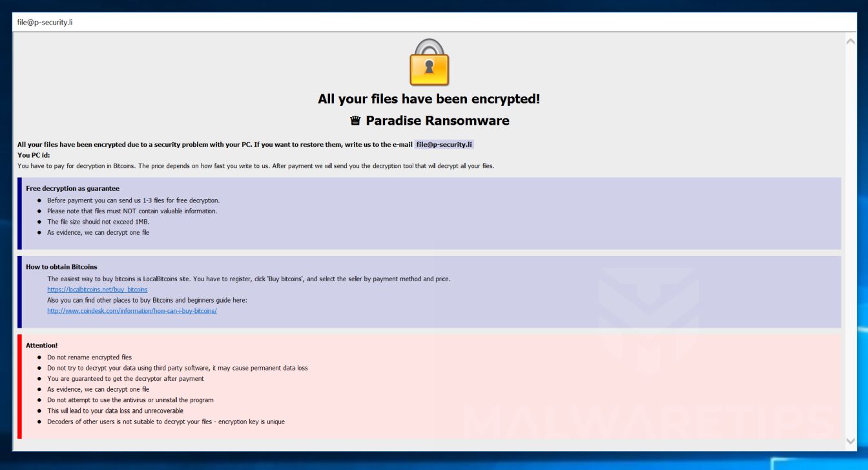The height and width of the screenshot is (470, 868).
Task: Click the highlighted file@p-security.li email address
Action: 444,145
